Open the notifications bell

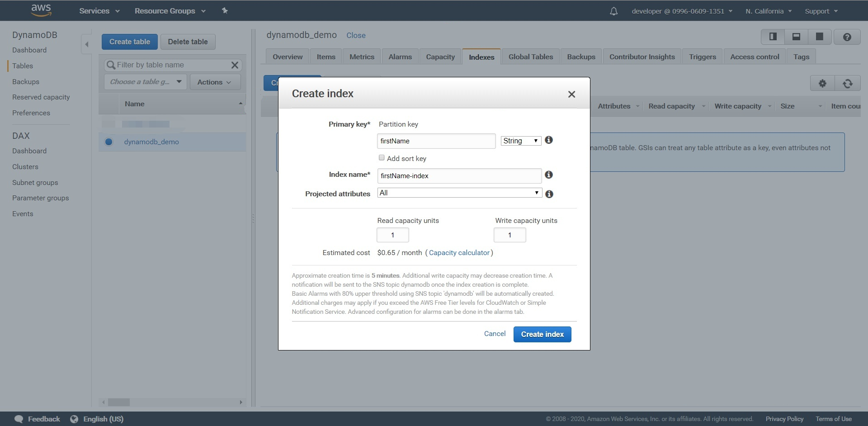tap(613, 11)
